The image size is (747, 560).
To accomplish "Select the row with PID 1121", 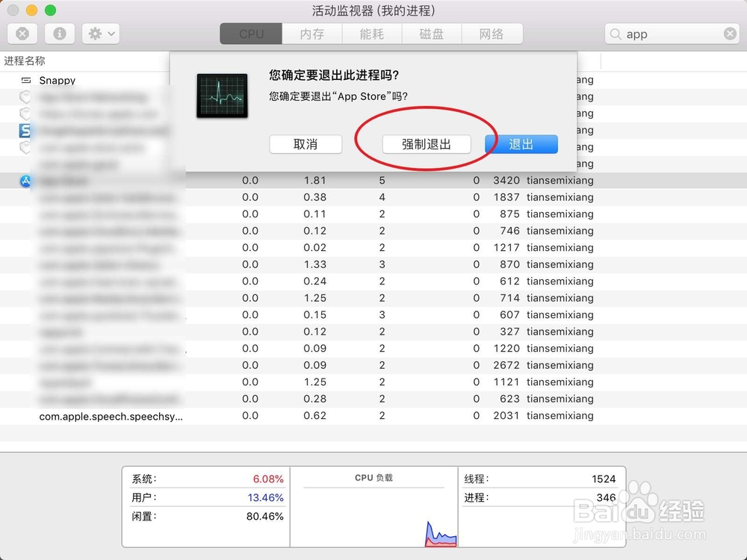I will (x=373, y=382).
